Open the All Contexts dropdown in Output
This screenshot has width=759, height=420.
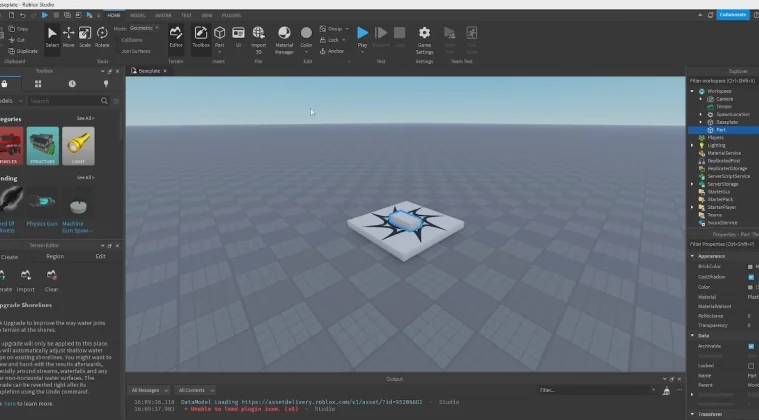coord(196,390)
